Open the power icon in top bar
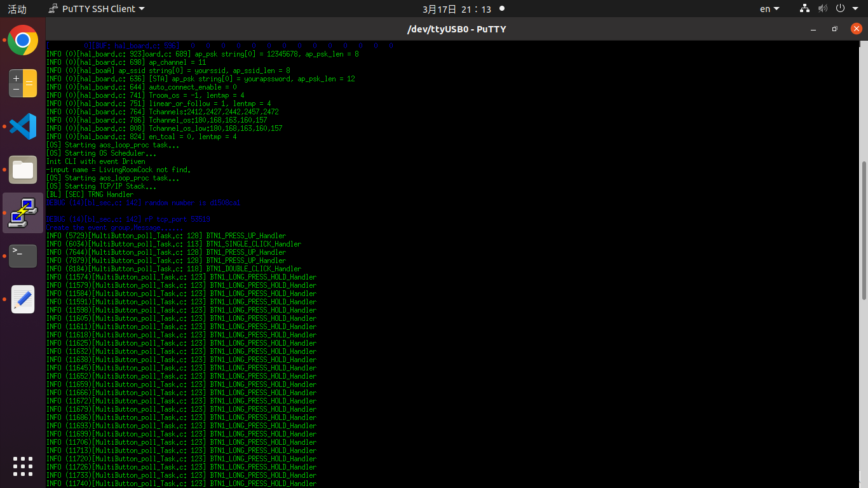Image resolution: width=868 pixels, height=488 pixels. pyautogui.click(x=839, y=9)
